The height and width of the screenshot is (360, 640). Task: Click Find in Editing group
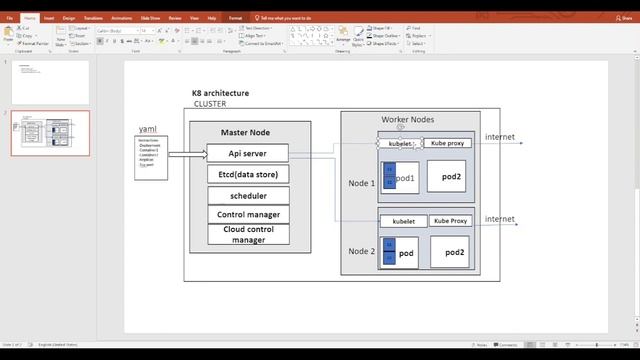click(413, 28)
